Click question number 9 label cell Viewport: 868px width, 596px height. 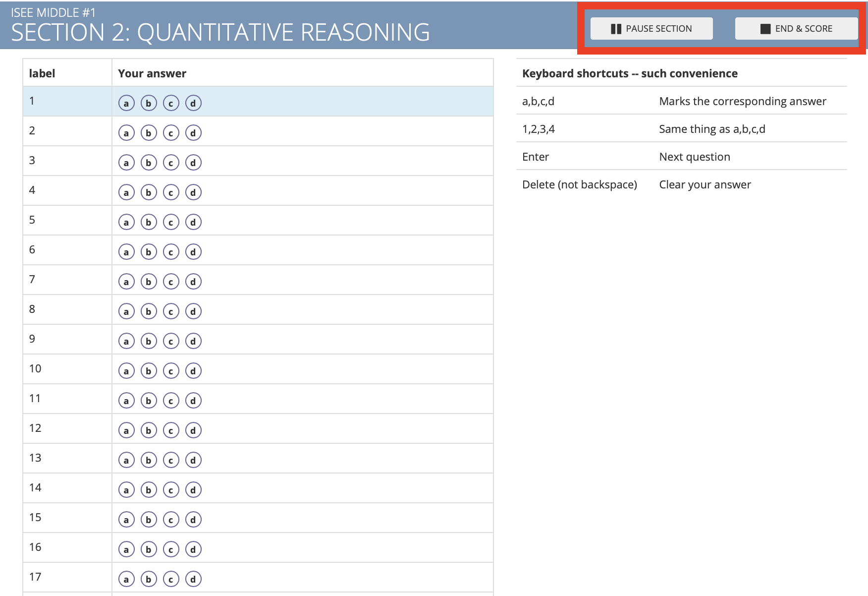click(67, 339)
